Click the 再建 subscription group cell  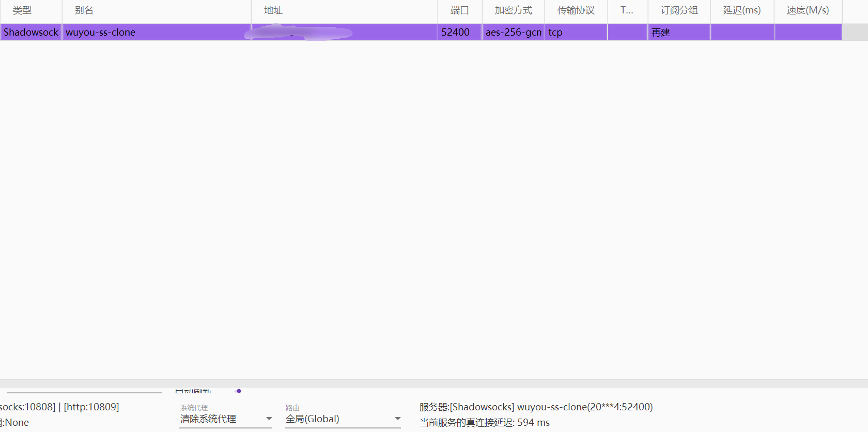coord(661,33)
